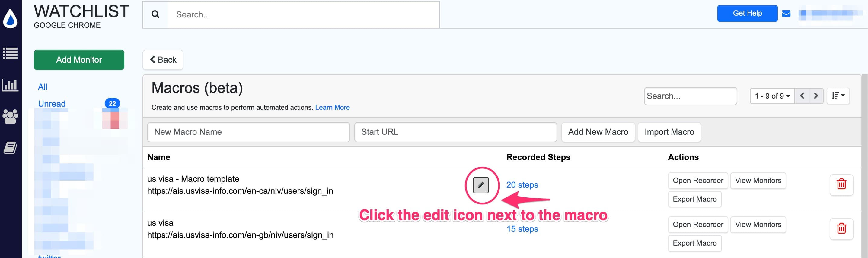
Task: Click the Add Monitor button
Action: [x=79, y=60]
